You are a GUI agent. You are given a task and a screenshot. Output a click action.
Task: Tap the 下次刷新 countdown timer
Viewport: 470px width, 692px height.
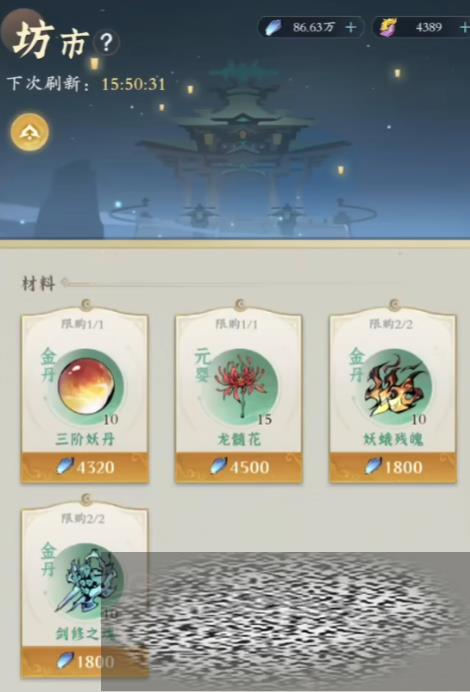point(133,84)
